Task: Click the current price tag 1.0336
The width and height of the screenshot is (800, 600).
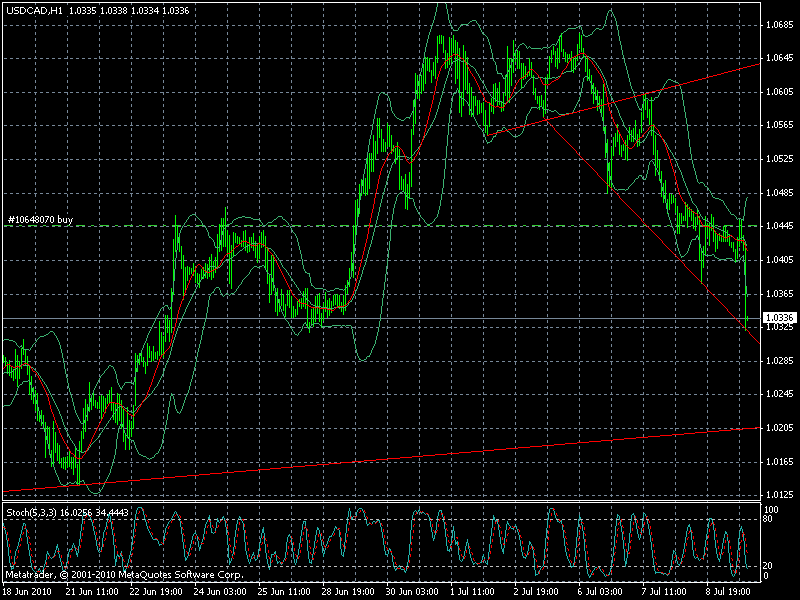Action: point(780,318)
